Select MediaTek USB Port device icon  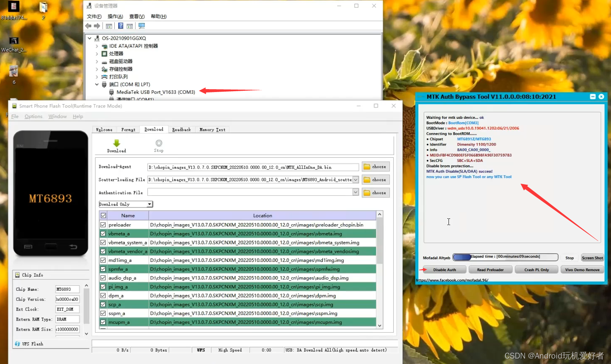(x=111, y=92)
